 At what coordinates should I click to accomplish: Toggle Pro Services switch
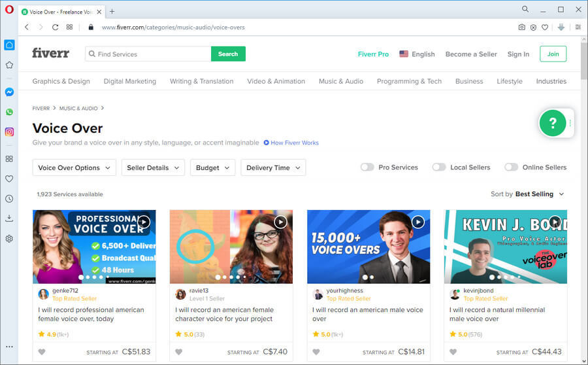[367, 167]
